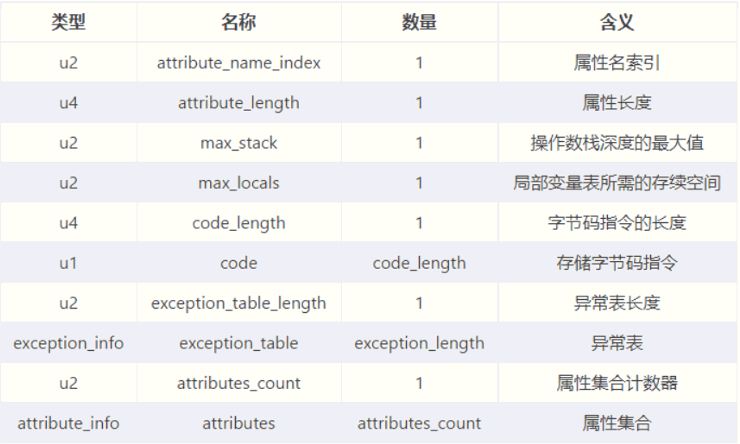The height and width of the screenshot is (444, 740).
Task: Select the max_locals cell
Action: pos(239,183)
